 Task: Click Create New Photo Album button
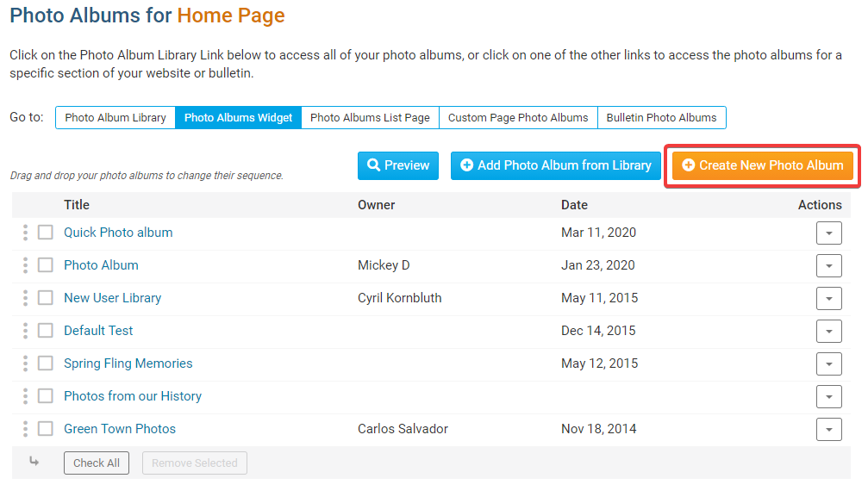pos(763,165)
